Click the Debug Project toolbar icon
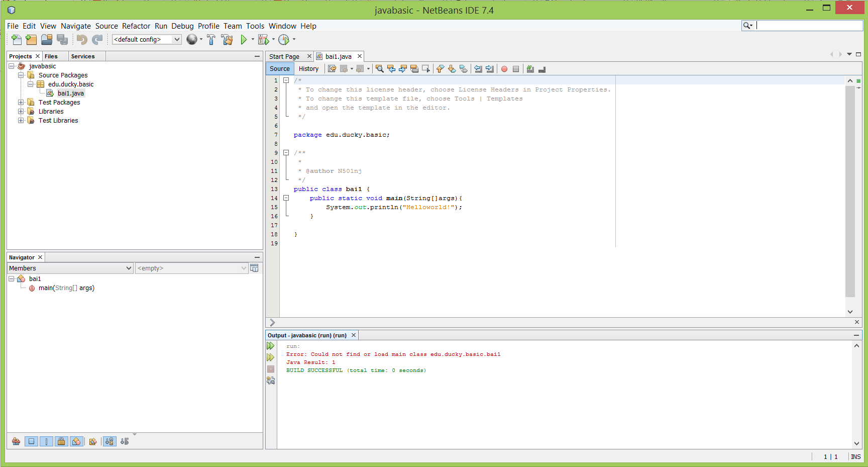The height and width of the screenshot is (467, 868). [x=263, y=39]
